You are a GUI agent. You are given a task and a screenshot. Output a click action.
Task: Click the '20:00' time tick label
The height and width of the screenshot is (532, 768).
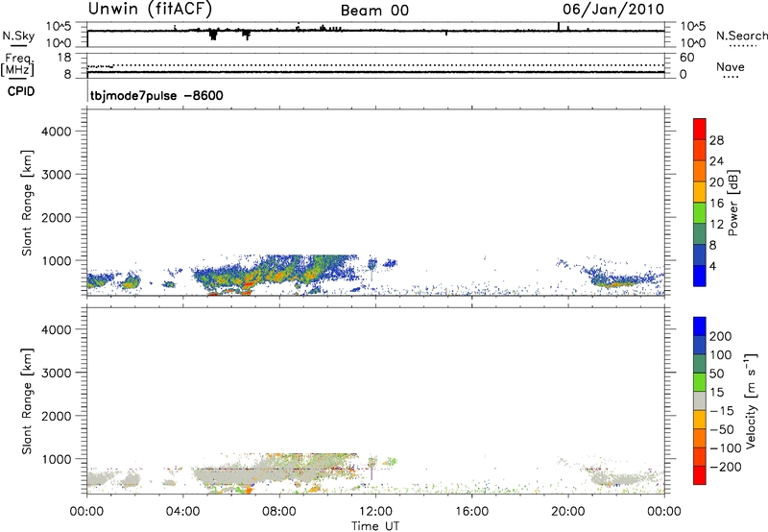[x=568, y=512]
